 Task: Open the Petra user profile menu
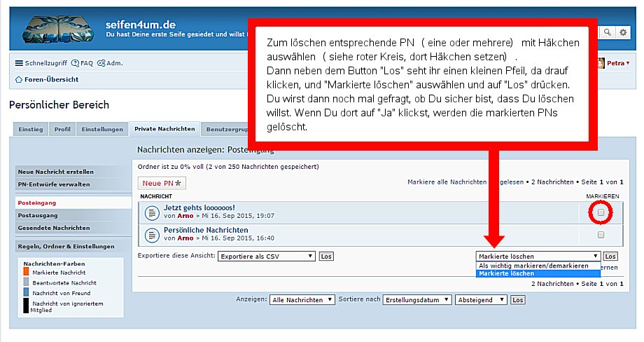click(x=615, y=63)
